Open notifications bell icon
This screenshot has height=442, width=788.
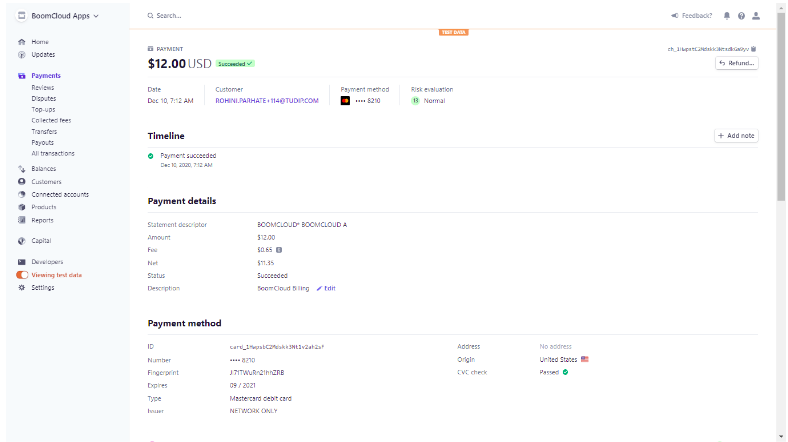pos(727,16)
